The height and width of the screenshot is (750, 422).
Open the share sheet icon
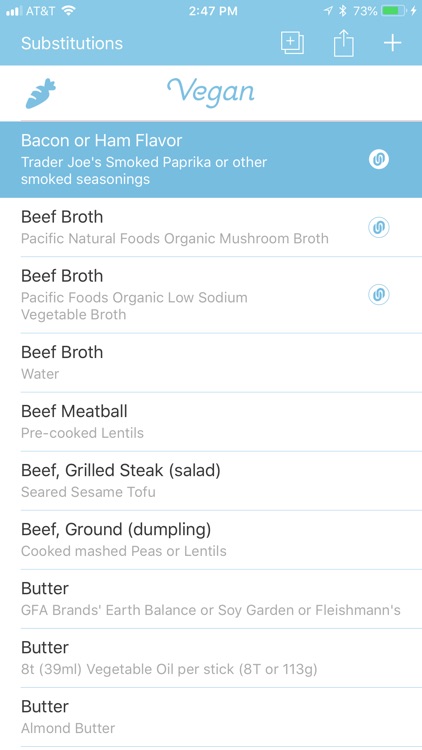[x=344, y=43]
